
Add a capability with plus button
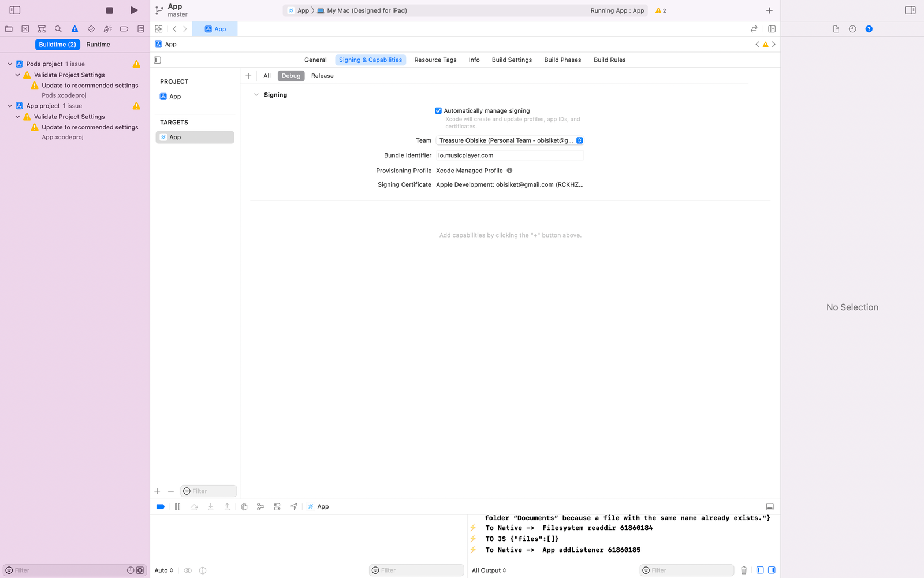coord(248,76)
